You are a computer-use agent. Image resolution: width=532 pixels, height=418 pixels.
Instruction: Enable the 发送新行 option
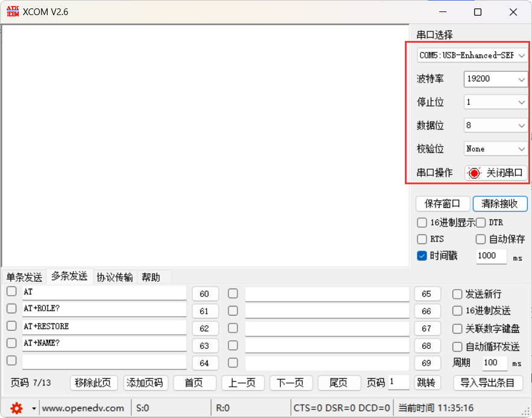click(x=457, y=294)
